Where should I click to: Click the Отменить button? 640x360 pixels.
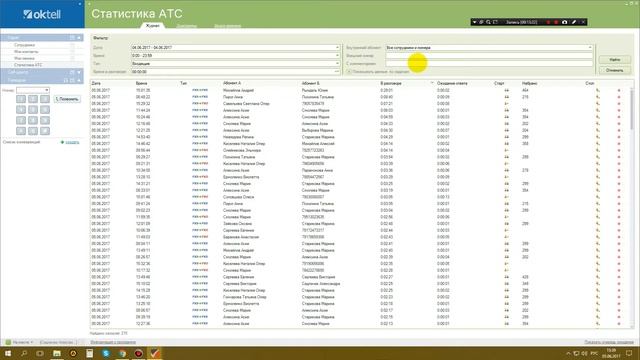(x=614, y=70)
